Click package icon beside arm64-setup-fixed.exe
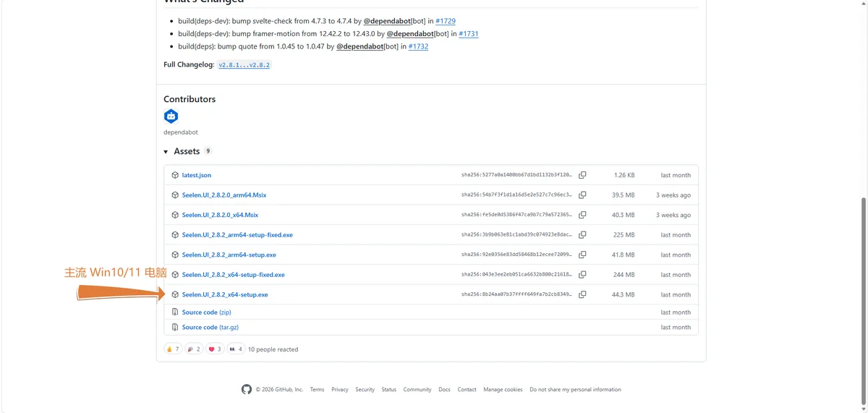The height and width of the screenshot is (413, 868). click(175, 235)
